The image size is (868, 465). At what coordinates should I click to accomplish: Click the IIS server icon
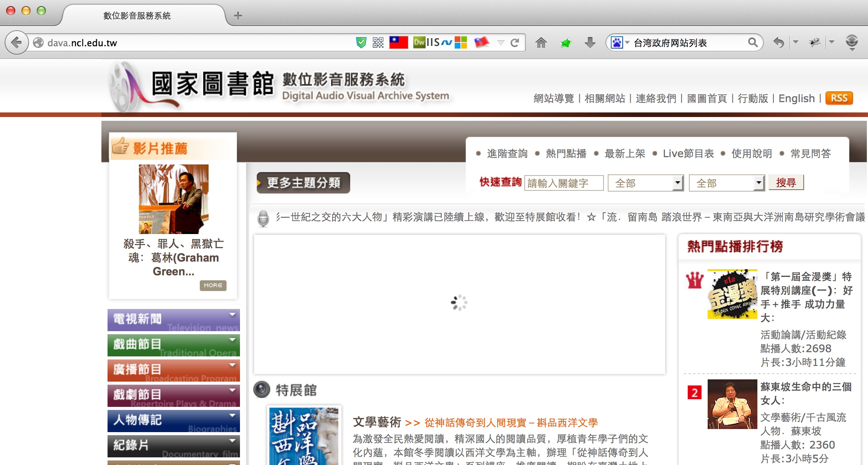[433, 42]
